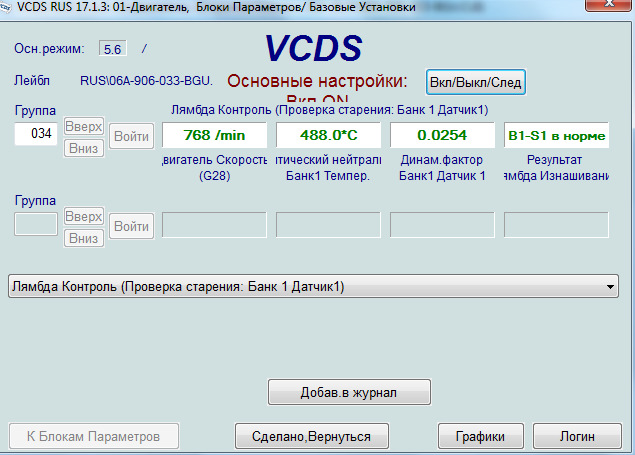Click Вниз in the second group row
This screenshot has width=635, height=455.
tap(84, 238)
